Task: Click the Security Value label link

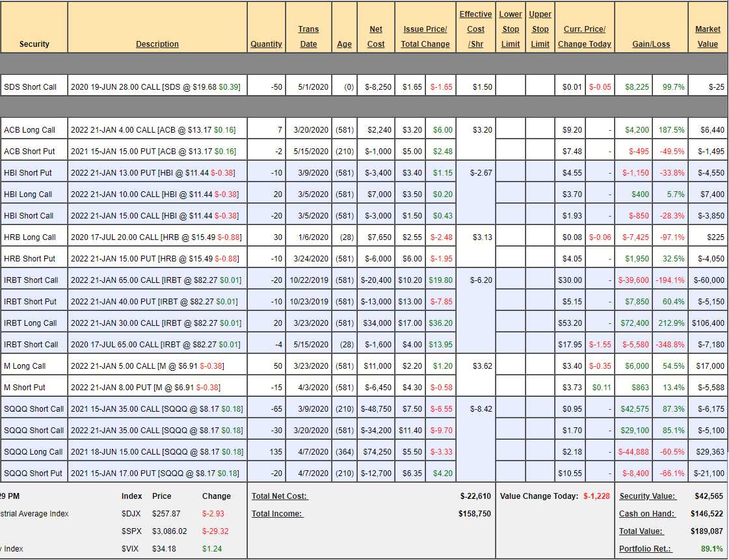Action: (x=647, y=496)
